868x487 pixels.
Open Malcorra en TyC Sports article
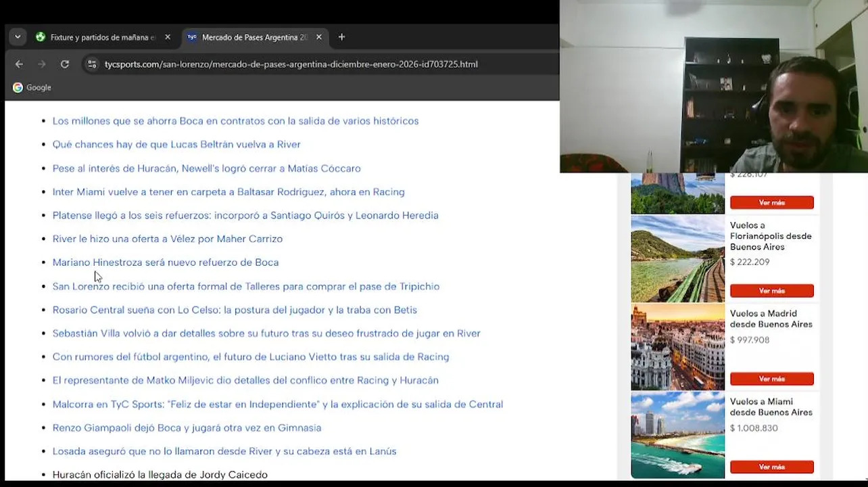278,404
